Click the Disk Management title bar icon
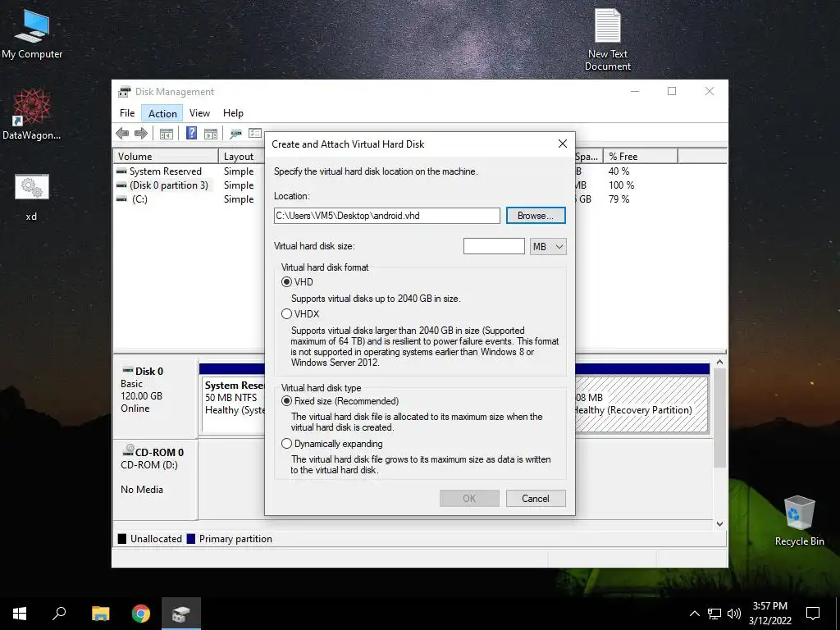 pyautogui.click(x=125, y=92)
